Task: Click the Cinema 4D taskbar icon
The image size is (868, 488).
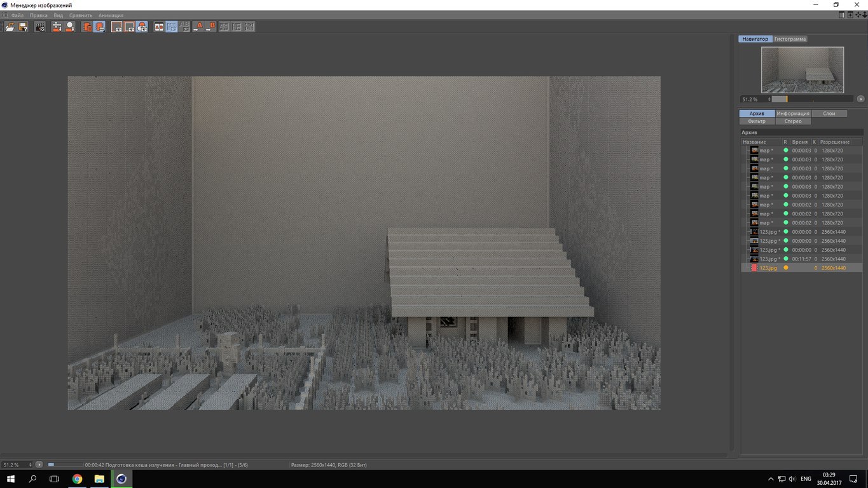Action: tap(121, 479)
